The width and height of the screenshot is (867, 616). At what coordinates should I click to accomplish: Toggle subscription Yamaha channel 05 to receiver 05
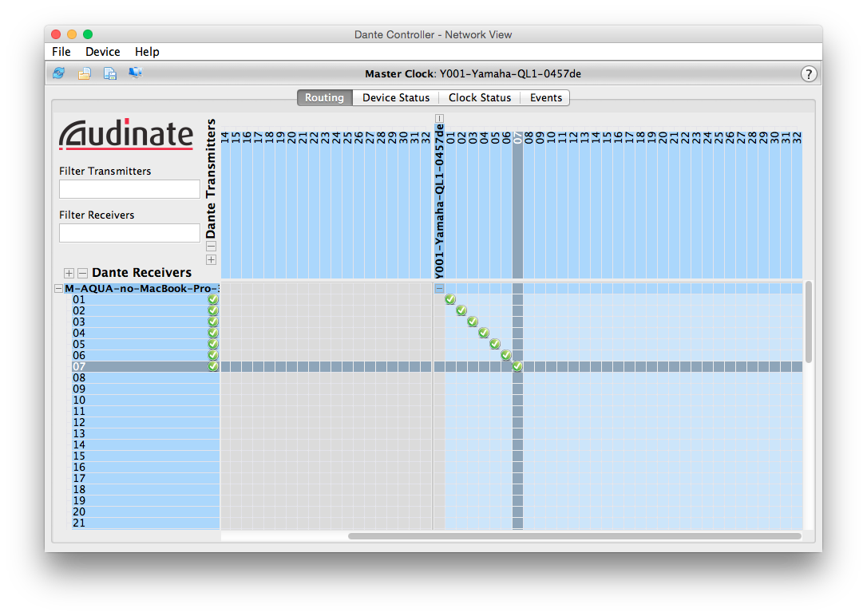[x=495, y=344]
